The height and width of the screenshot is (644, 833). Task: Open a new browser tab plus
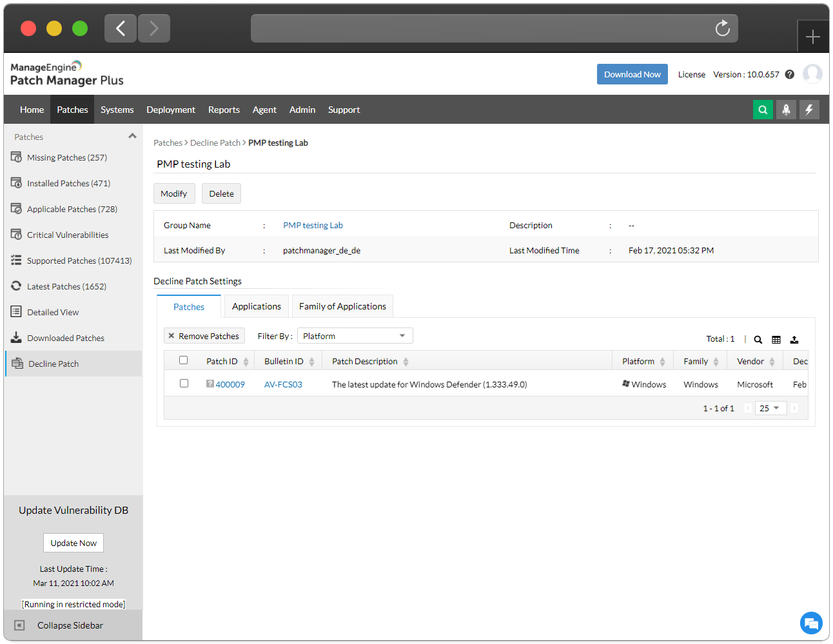pos(813,37)
